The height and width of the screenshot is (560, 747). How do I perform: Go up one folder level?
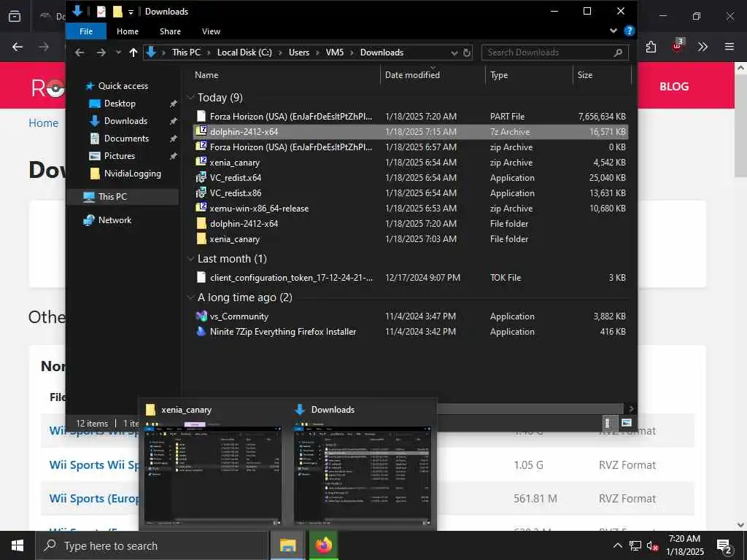coord(133,52)
